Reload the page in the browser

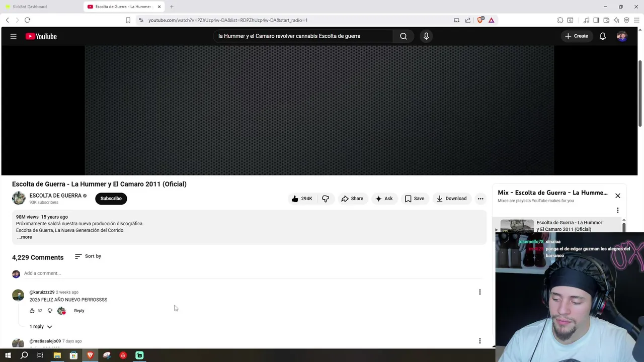(27, 20)
